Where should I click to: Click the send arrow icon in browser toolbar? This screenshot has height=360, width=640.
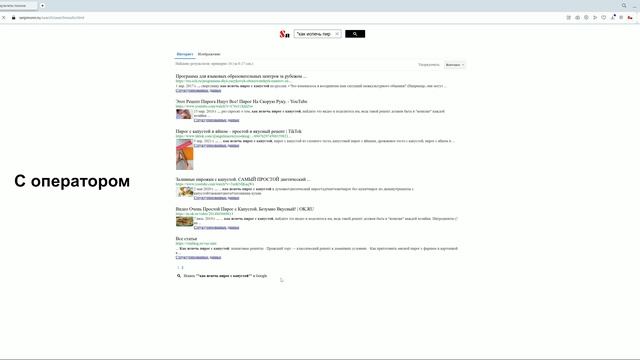tap(595, 18)
